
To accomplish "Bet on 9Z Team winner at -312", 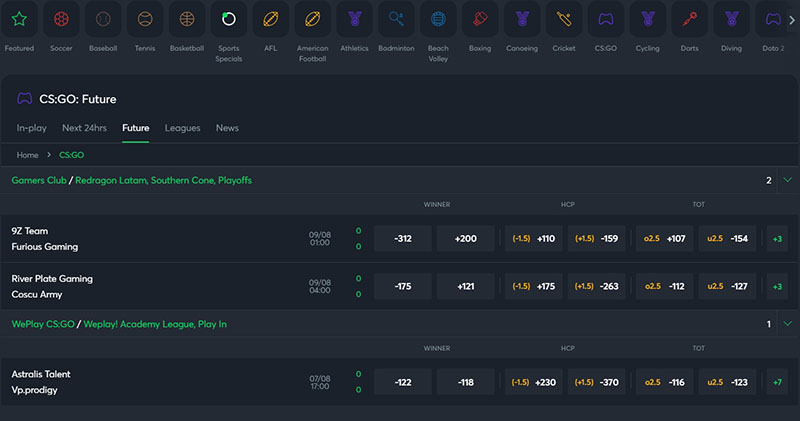I will [x=403, y=238].
